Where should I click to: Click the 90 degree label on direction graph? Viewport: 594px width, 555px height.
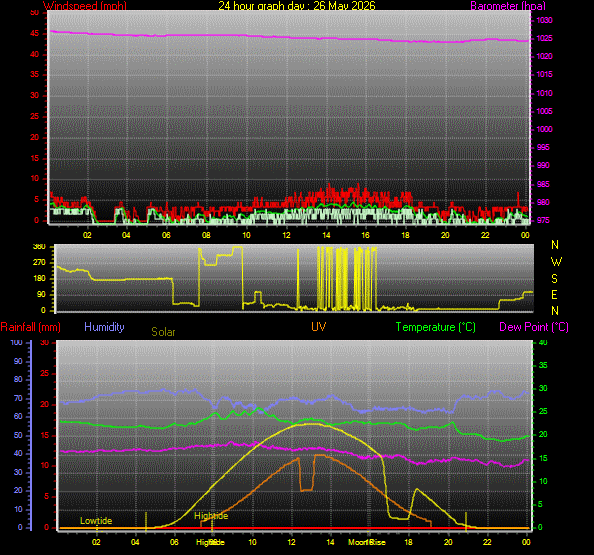click(41, 294)
